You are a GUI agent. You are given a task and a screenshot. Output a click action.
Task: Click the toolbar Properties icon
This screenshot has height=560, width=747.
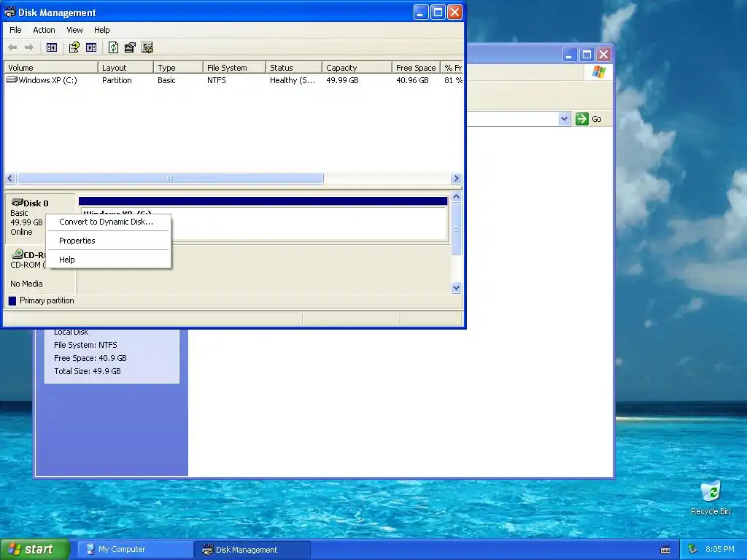pyautogui.click(x=130, y=47)
